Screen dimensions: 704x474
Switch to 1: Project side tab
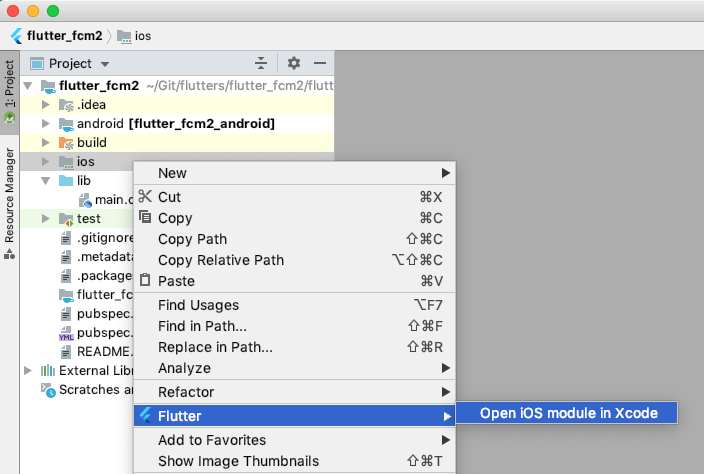click(x=9, y=92)
